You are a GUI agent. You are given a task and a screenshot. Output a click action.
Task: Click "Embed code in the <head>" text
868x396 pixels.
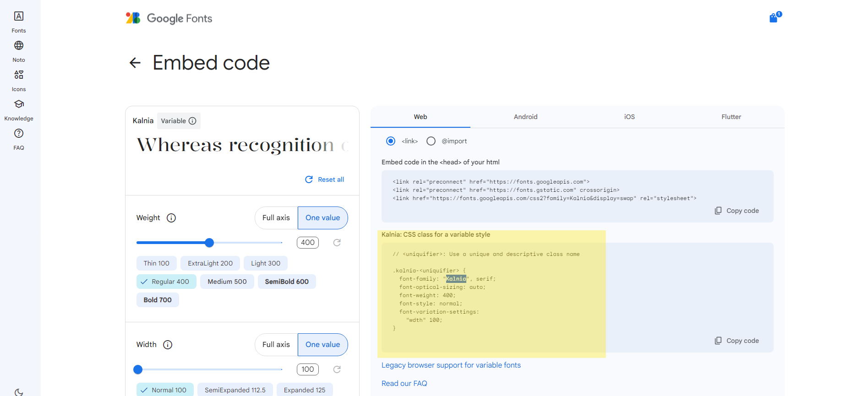(x=441, y=162)
